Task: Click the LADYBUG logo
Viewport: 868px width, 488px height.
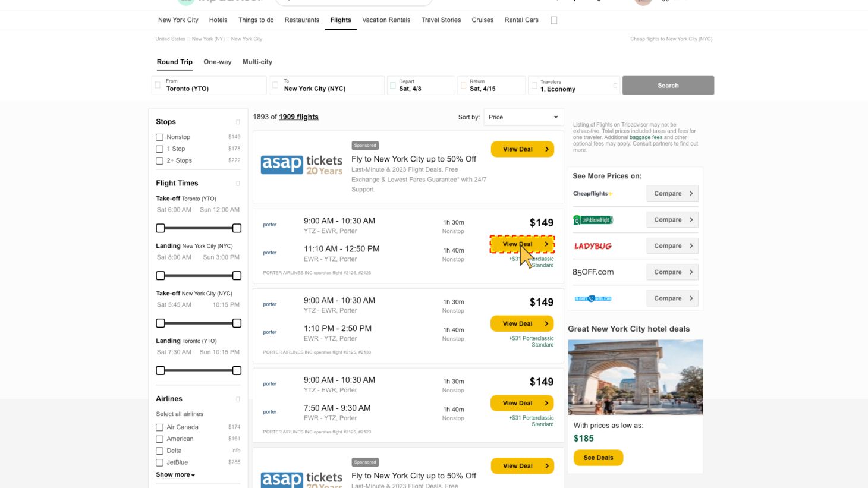Action: pos(592,246)
